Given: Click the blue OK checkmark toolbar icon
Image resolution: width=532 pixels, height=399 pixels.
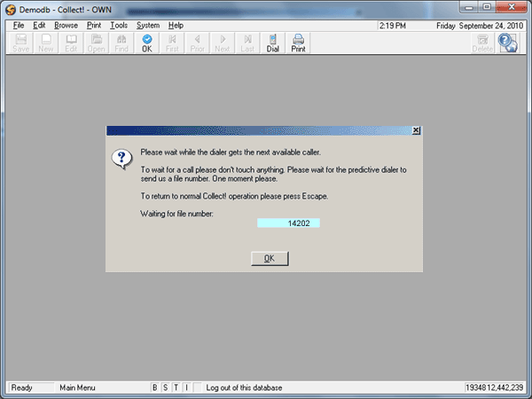Looking at the screenshot, I should click(147, 43).
